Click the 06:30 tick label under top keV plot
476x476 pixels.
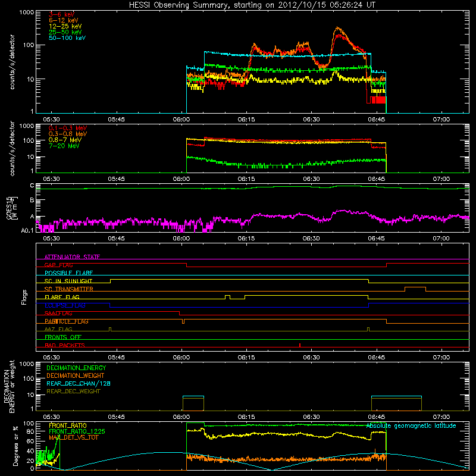311,120
